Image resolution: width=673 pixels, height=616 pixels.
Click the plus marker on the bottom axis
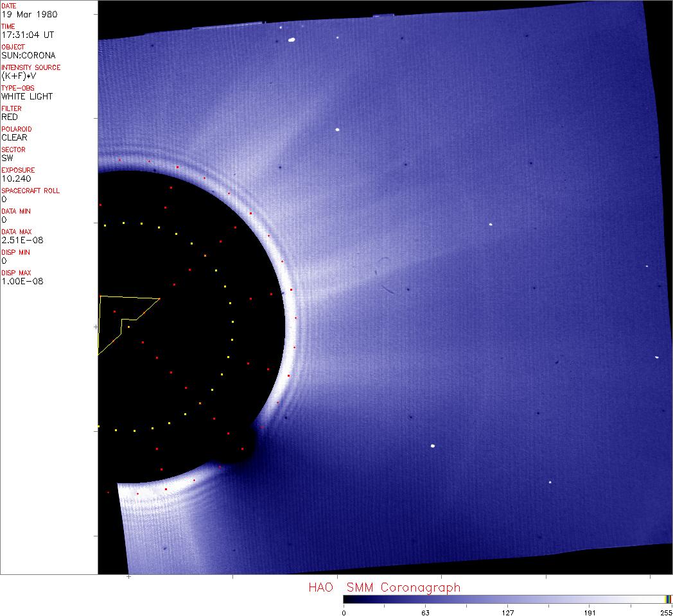tap(129, 577)
